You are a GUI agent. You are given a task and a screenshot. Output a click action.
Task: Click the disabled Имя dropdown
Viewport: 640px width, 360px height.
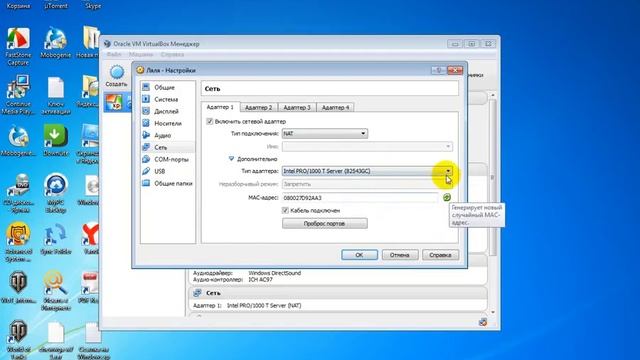[x=367, y=147]
